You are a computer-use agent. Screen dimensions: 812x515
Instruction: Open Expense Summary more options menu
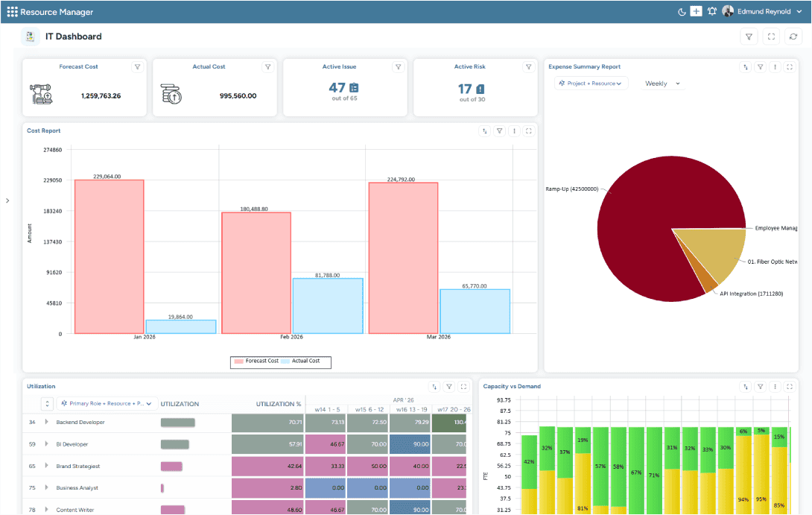[775, 67]
